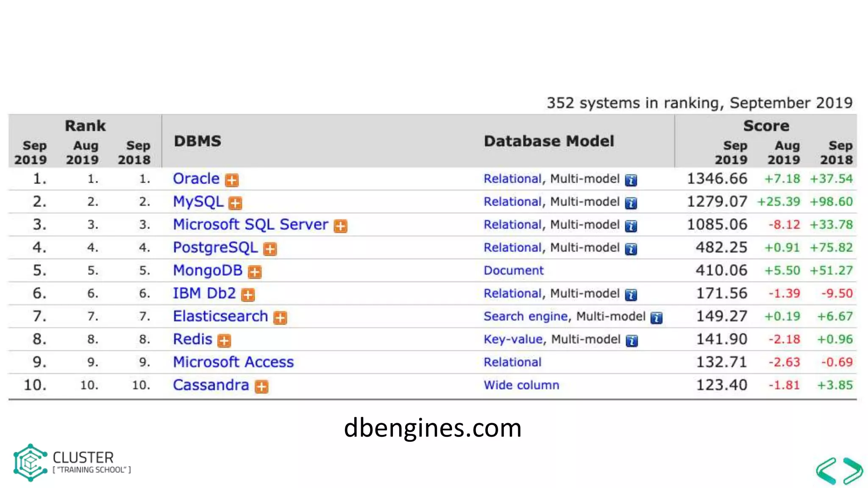The width and height of the screenshot is (868, 488).
Task: Open the Microsoft Access link
Action: coord(233,362)
